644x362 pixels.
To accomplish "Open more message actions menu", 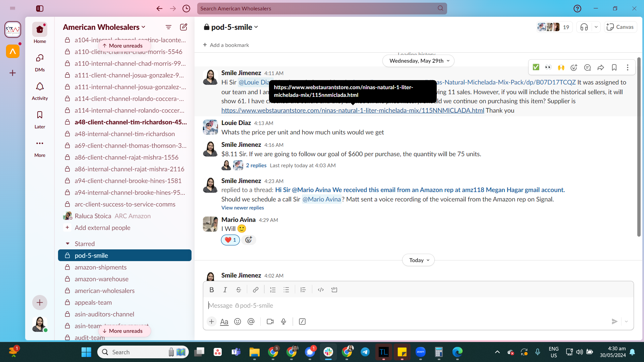I will pyautogui.click(x=628, y=67).
